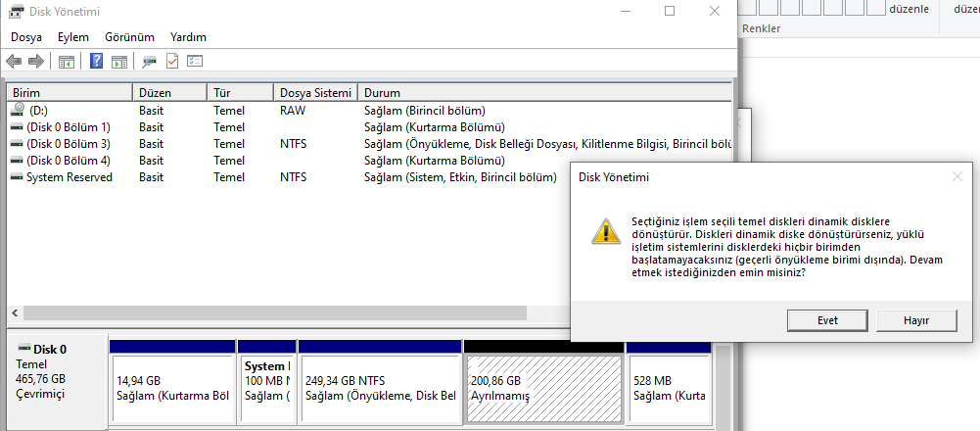Select the 249,34 GB NTFS partition block

(x=380, y=382)
